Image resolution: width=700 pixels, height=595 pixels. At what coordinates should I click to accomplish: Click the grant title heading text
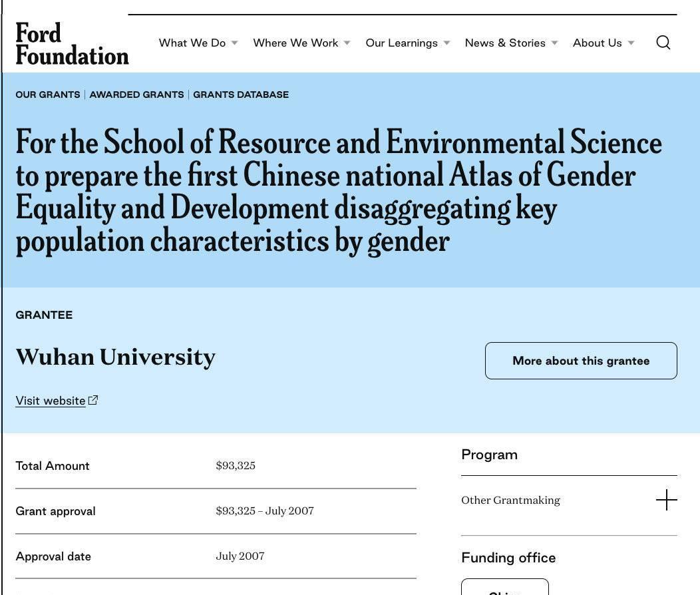coord(339,191)
